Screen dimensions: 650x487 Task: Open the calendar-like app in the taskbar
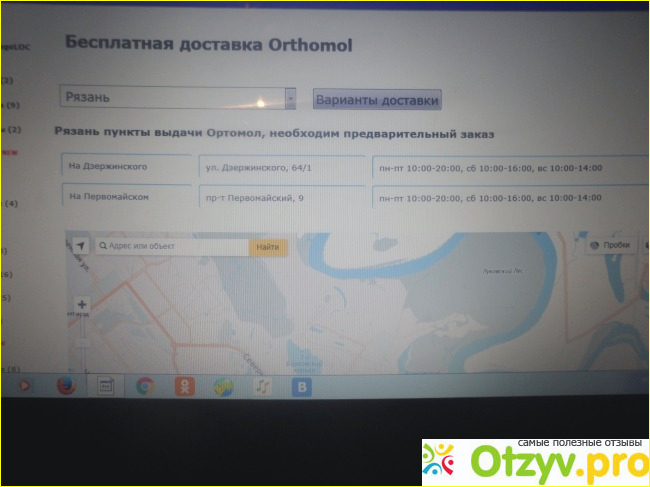(x=104, y=387)
